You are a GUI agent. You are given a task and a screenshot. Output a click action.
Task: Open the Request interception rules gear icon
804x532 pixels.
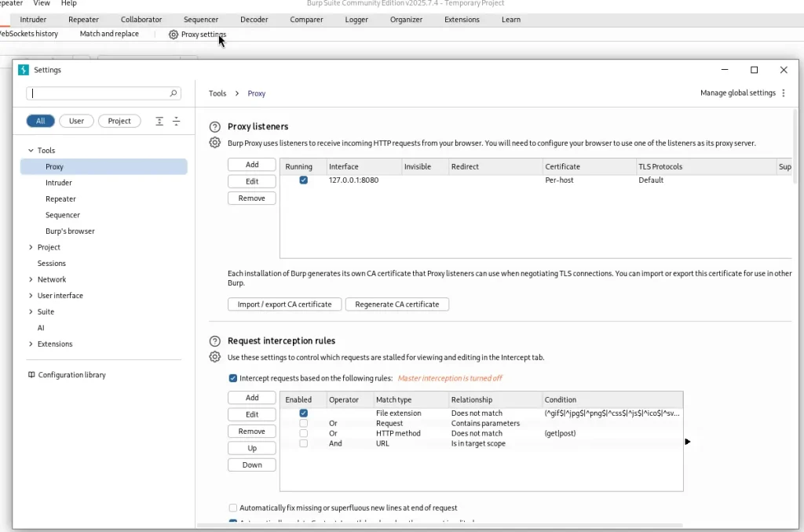[214, 357]
